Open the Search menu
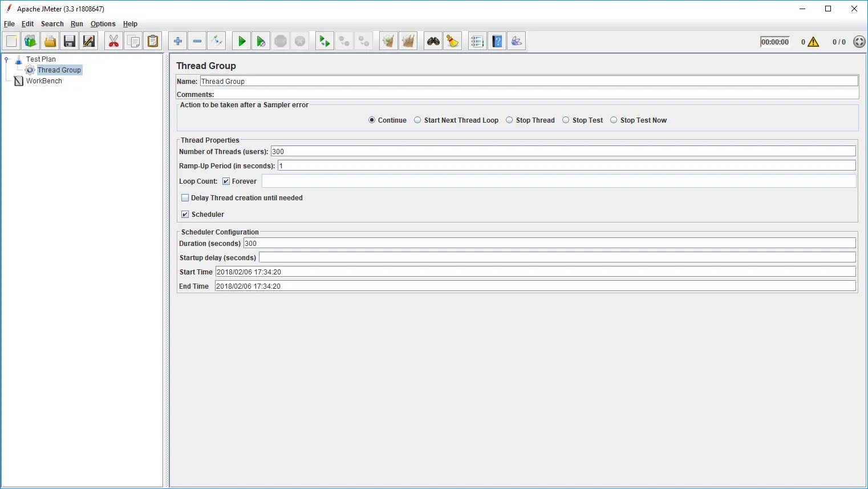Image resolution: width=868 pixels, height=489 pixels. click(52, 24)
